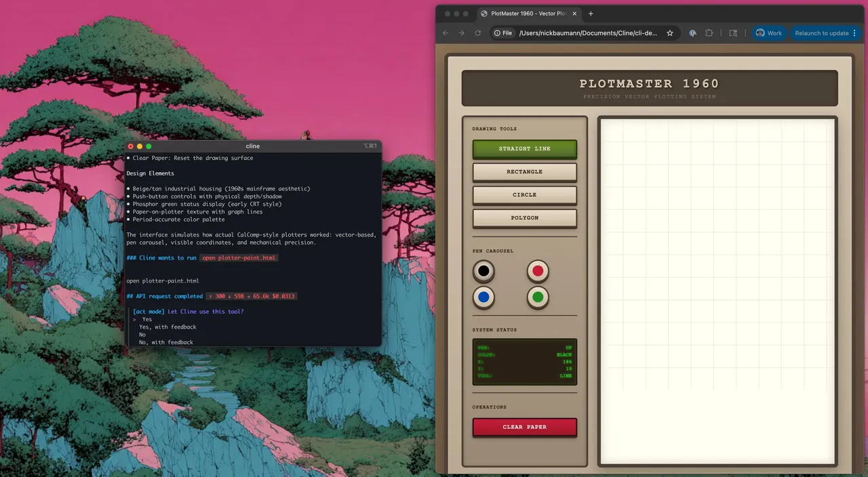
Task: Click the Clear Paper button
Action: [x=524, y=427]
